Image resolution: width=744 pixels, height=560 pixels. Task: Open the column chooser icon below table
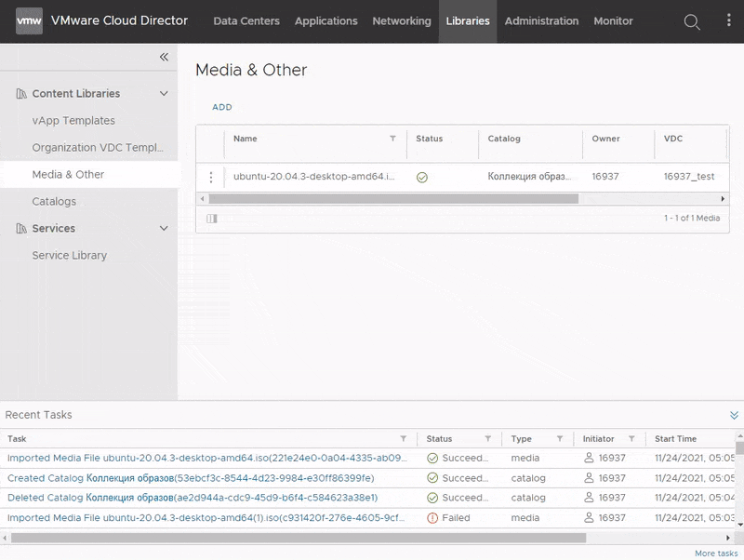212,219
